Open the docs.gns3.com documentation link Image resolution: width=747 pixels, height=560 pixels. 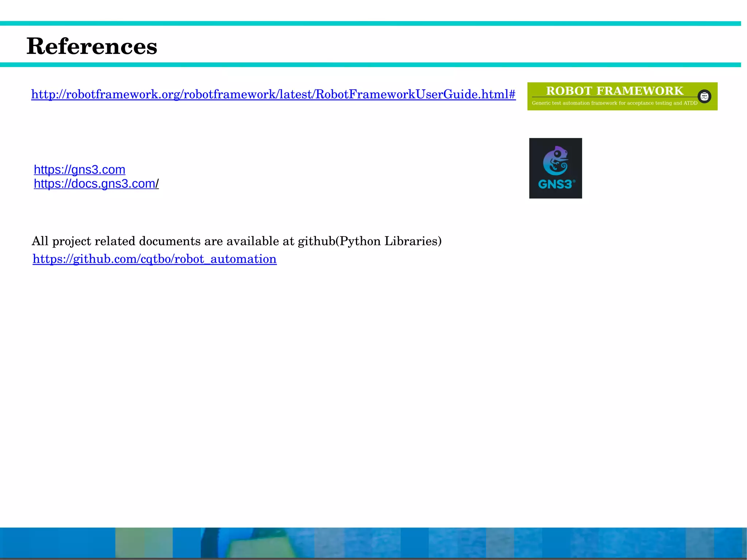[x=94, y=184]
